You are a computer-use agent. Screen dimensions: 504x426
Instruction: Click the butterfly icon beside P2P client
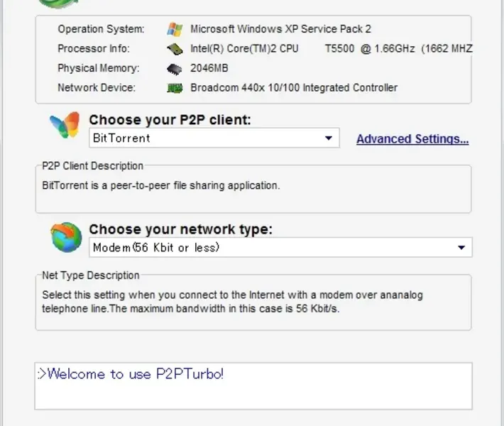tap(65, 126)
